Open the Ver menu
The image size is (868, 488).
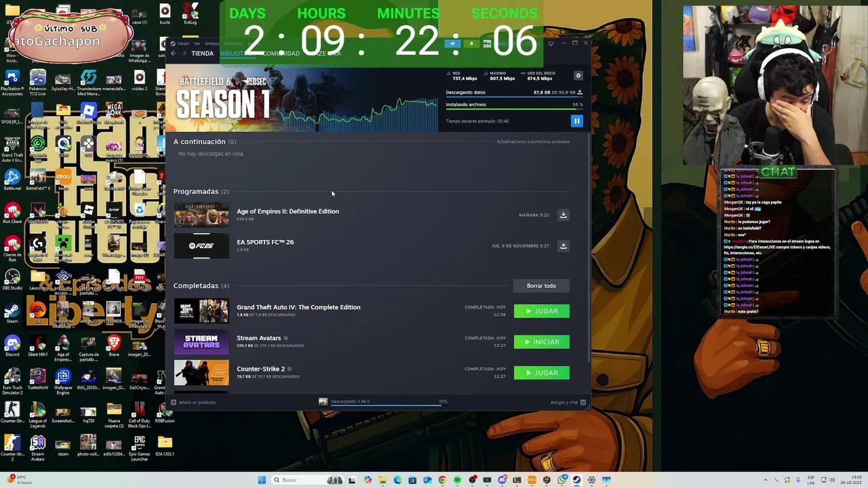[197, 43]
